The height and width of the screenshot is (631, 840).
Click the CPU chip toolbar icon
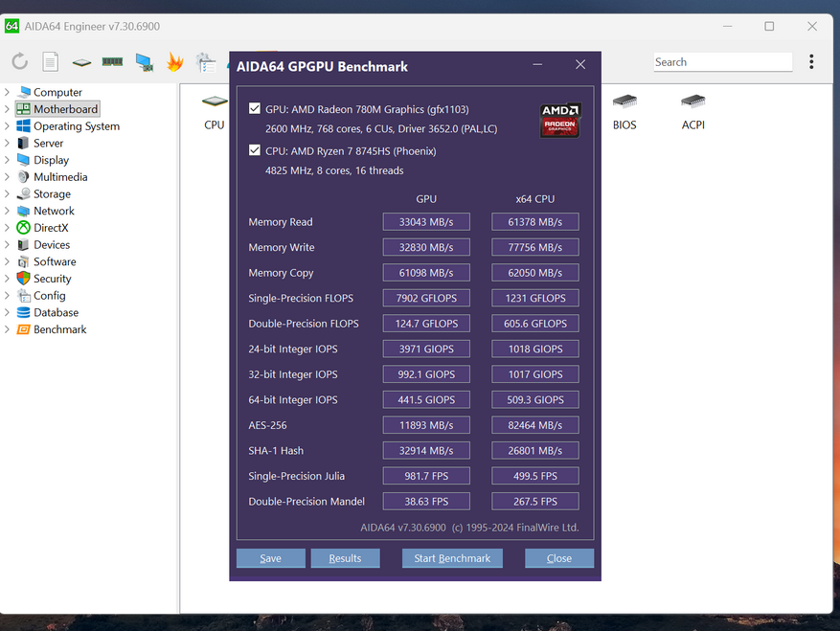(x=81, y=62)
